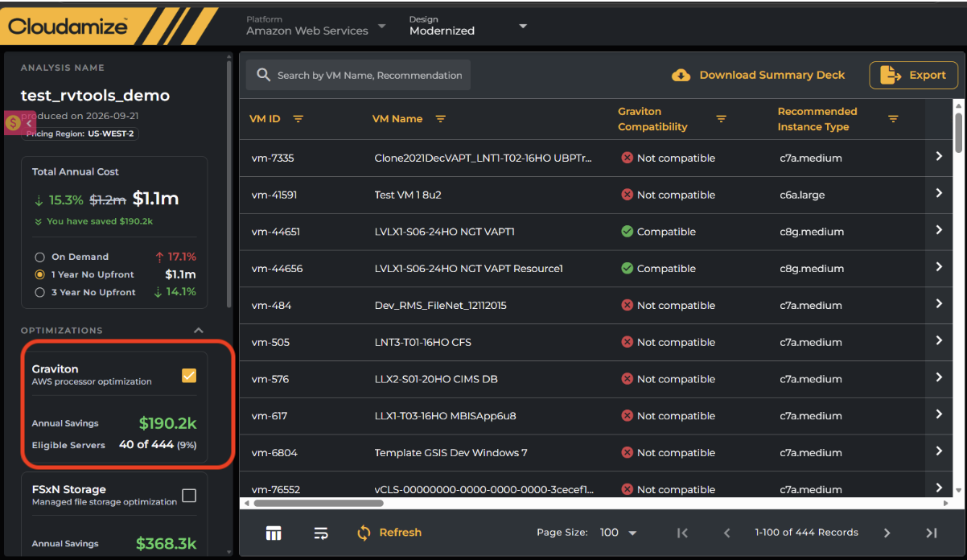
Task: Go to the first page
Action: [x=682, y=533]
